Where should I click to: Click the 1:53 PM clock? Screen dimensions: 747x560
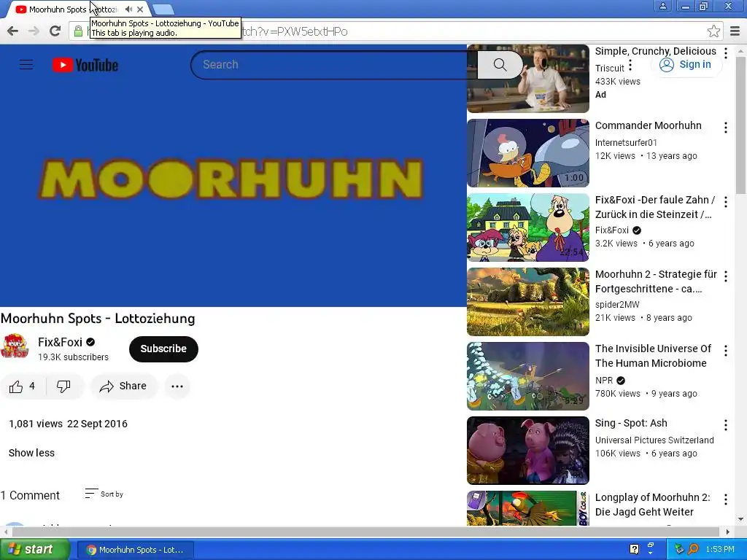point(720,549)
